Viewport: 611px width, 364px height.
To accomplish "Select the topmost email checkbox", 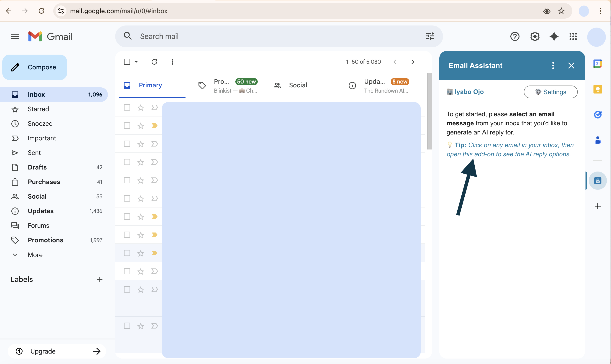I will [127, 107].
